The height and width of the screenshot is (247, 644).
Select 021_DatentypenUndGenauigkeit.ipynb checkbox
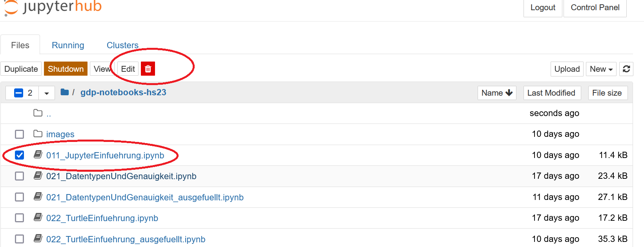pyautogui.click(x=19, y=176)
